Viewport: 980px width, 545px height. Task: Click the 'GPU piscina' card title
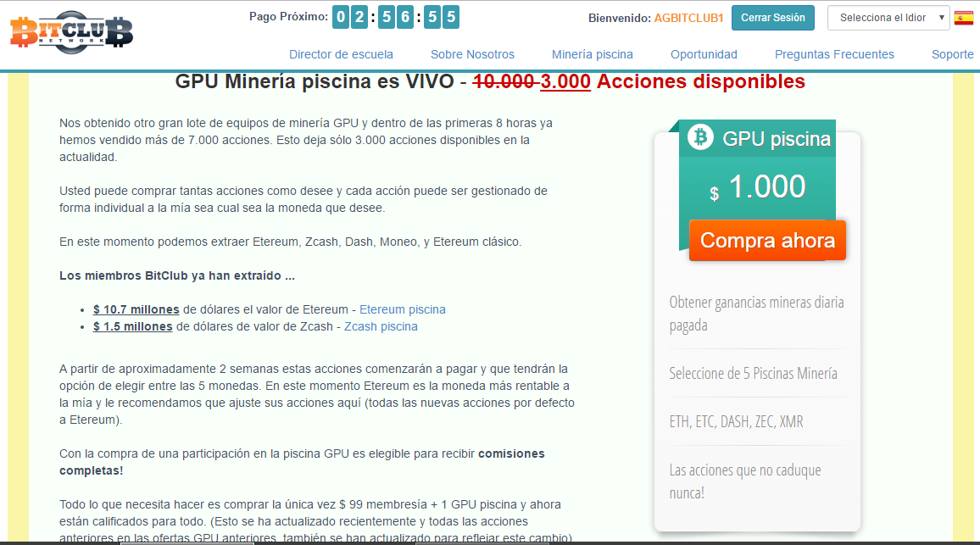tap(777, 139)
